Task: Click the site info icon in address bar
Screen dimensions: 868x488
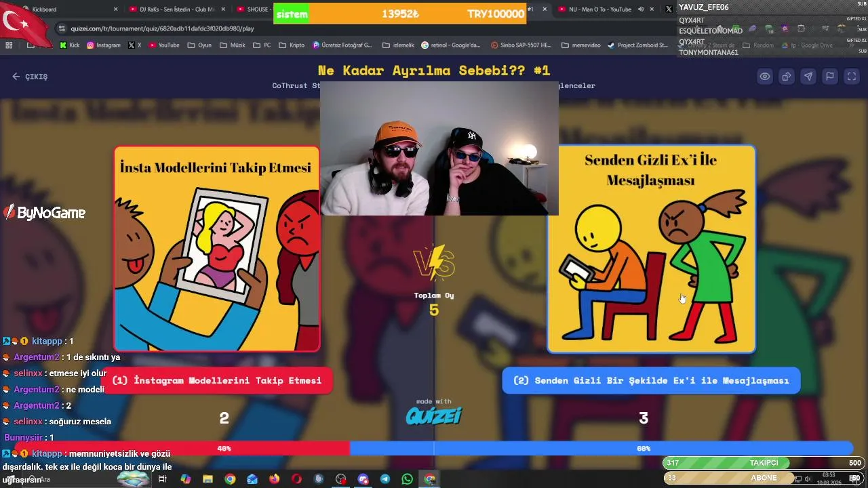Action: (62, 28)
